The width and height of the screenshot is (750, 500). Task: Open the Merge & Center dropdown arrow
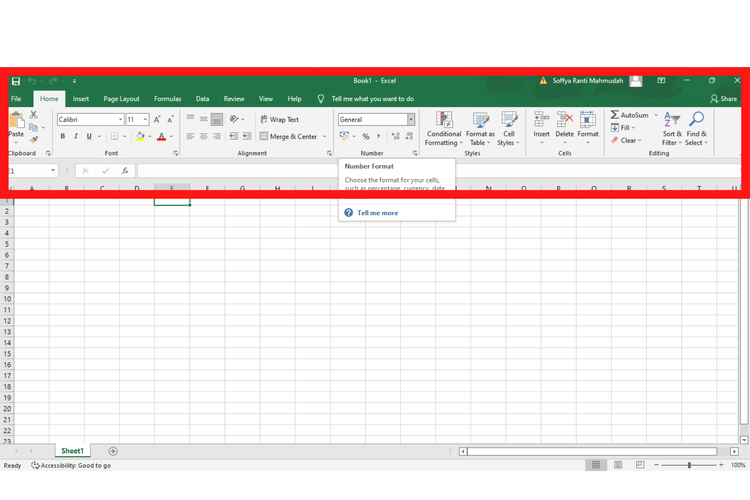(x=325, y=137)
